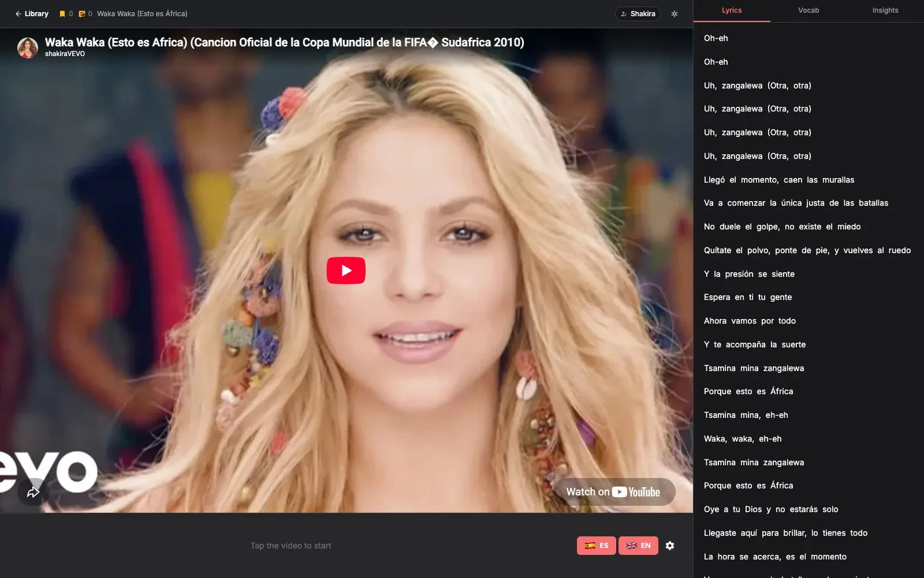Switch to the Vocab tab
Image resolution: width=924 pixels, height=578 pixels.
808,10
